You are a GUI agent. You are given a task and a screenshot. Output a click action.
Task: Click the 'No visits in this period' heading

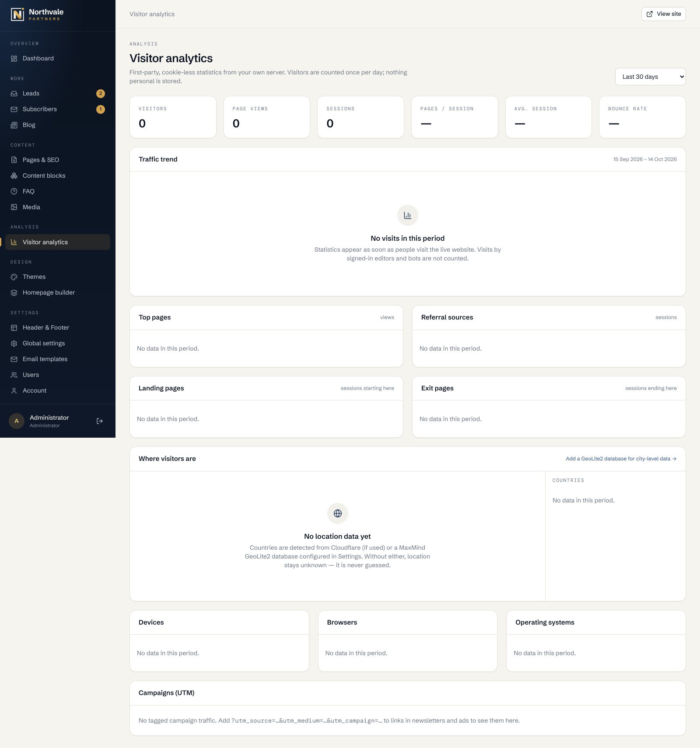(408, 239)
